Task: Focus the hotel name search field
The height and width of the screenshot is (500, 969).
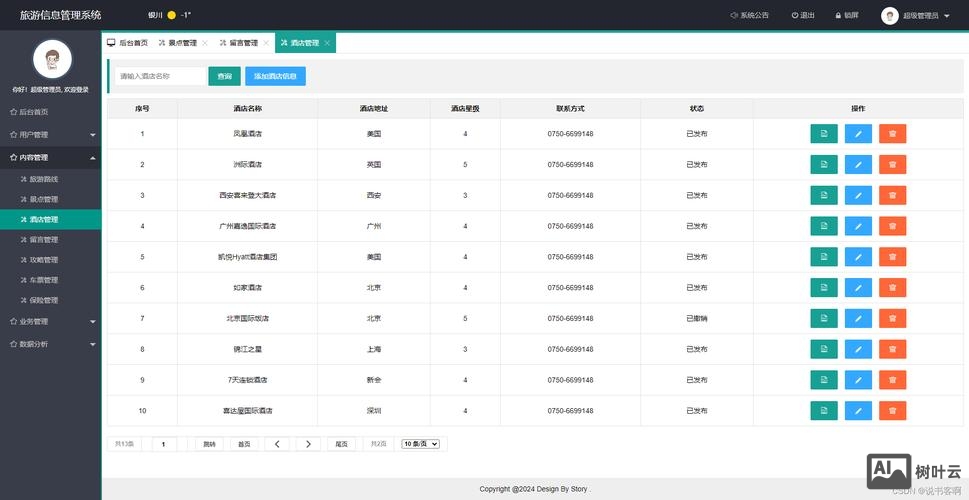Action: [x=160, y=76]
